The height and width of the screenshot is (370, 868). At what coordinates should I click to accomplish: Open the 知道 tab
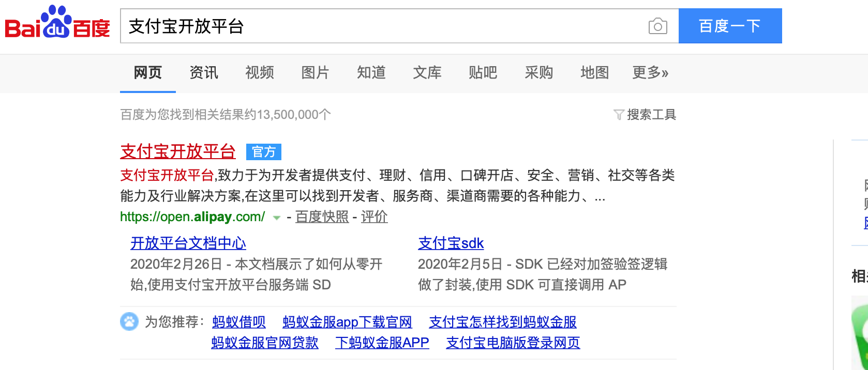371,73
